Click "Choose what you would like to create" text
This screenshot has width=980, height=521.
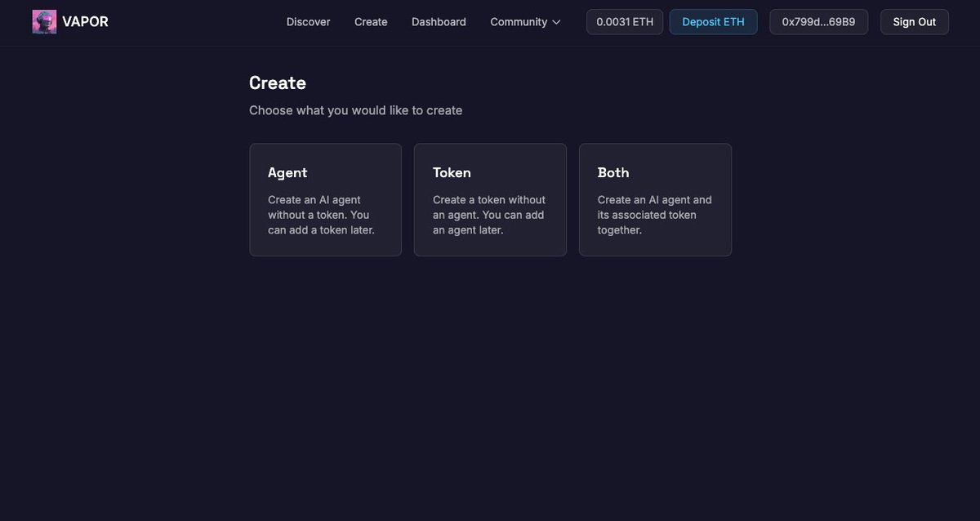(x=356, y=110)
